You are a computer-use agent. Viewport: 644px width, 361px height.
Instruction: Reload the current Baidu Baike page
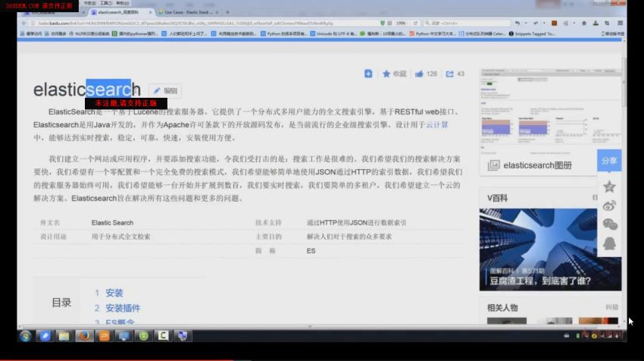tap(416, 24)
